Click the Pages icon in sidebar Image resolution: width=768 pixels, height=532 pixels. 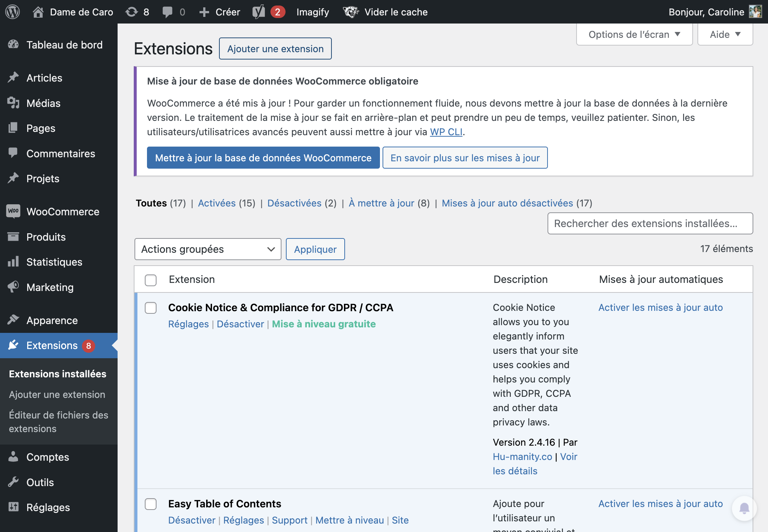click(13, 128)
